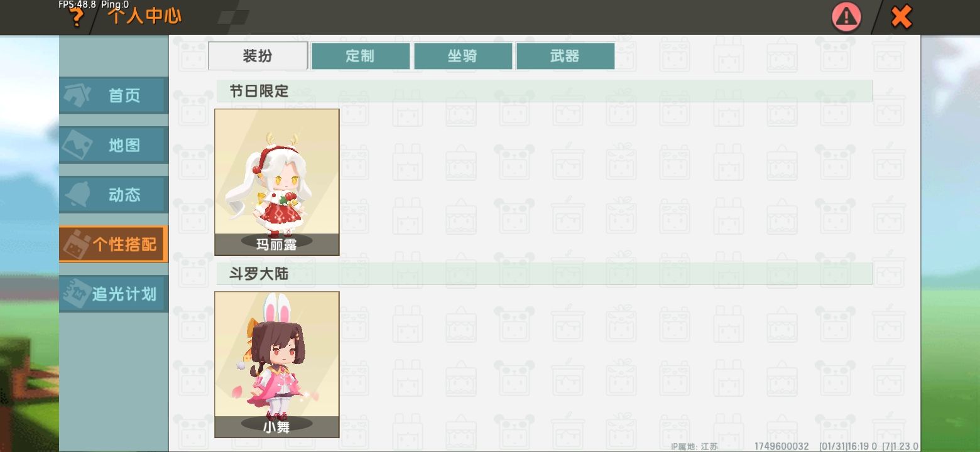Image resolution: width=980 pixels, height=452 pixels.
Task: Switch to the 装扮 tab
Action: (x=258, y=56)
